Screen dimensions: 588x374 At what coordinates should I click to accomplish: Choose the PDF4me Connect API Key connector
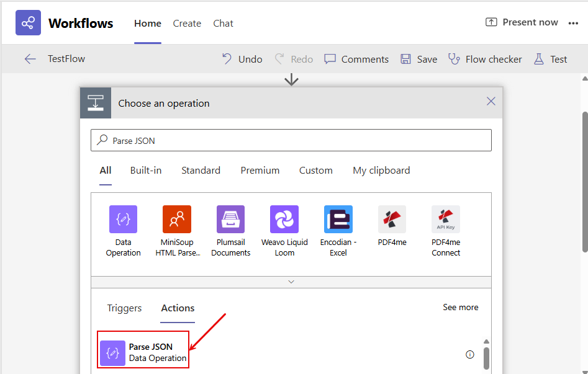click(446, 220)
